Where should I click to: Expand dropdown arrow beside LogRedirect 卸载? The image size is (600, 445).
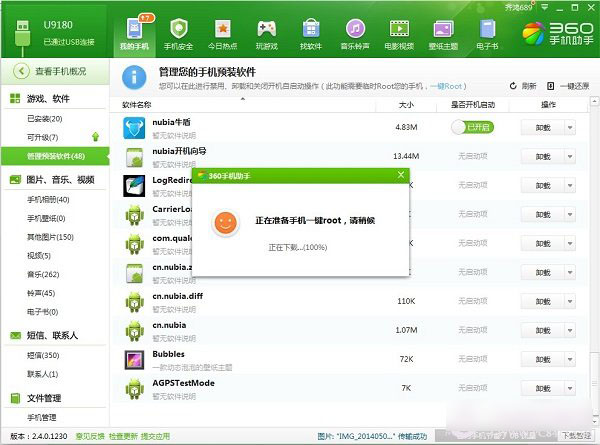pyautogui.click(x=570, y=186)
